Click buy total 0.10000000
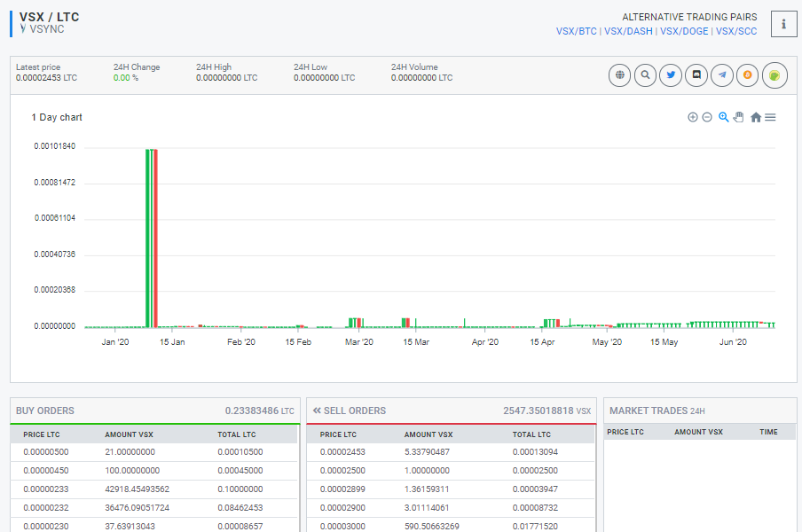Viewport: 802px width, 532px height. point(240,489)
